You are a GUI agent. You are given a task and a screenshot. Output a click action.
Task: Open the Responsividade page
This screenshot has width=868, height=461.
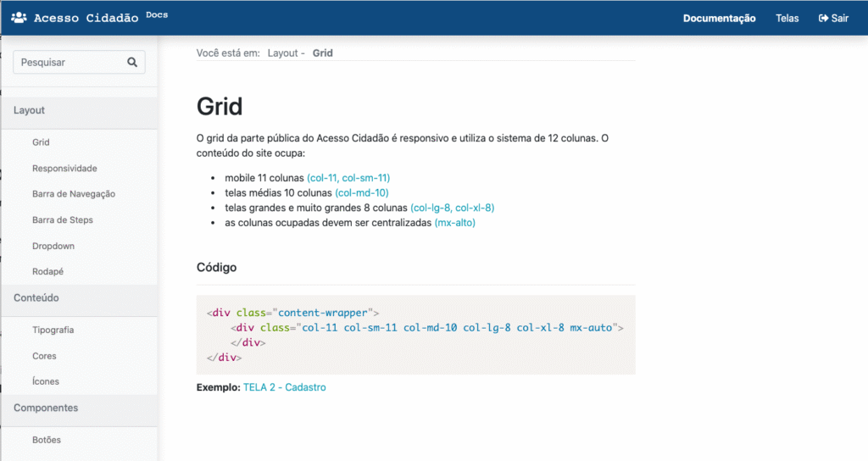click(64, 169)
